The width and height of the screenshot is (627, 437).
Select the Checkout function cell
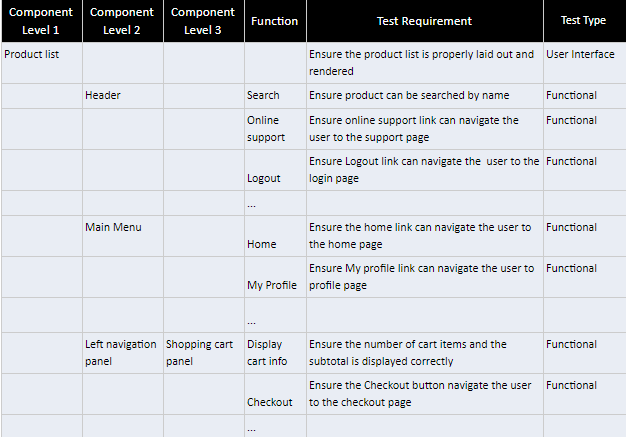[275, 394]
